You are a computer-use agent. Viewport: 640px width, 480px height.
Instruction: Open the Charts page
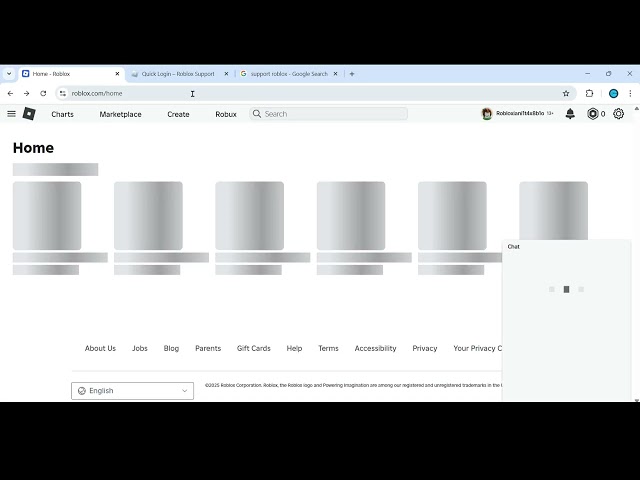[62, 114]
